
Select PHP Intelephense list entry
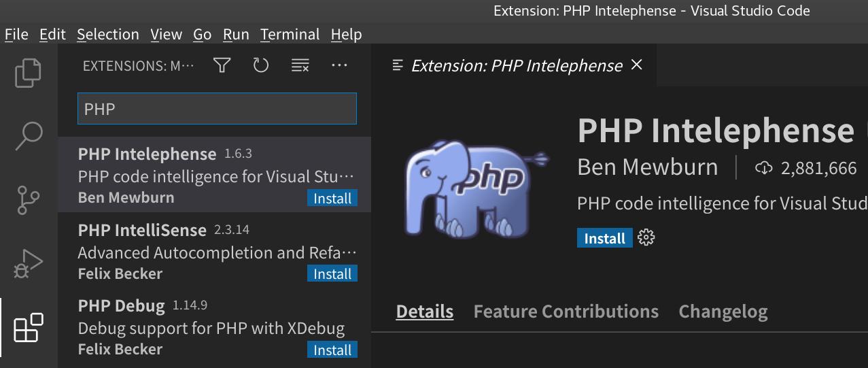(215, 175)
